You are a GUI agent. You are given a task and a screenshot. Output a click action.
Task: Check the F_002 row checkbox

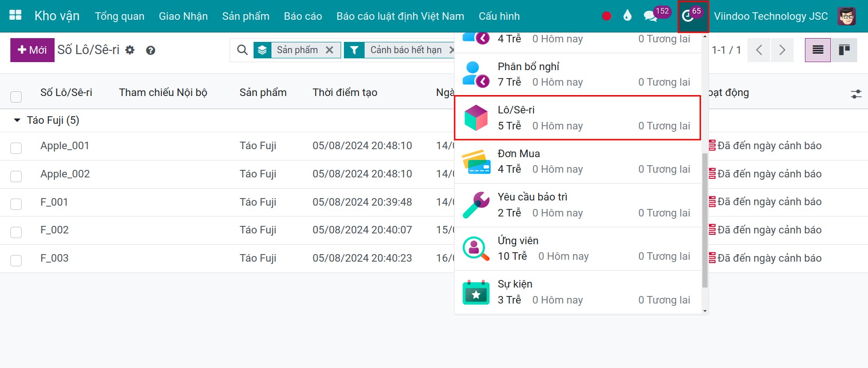point(16,232)
